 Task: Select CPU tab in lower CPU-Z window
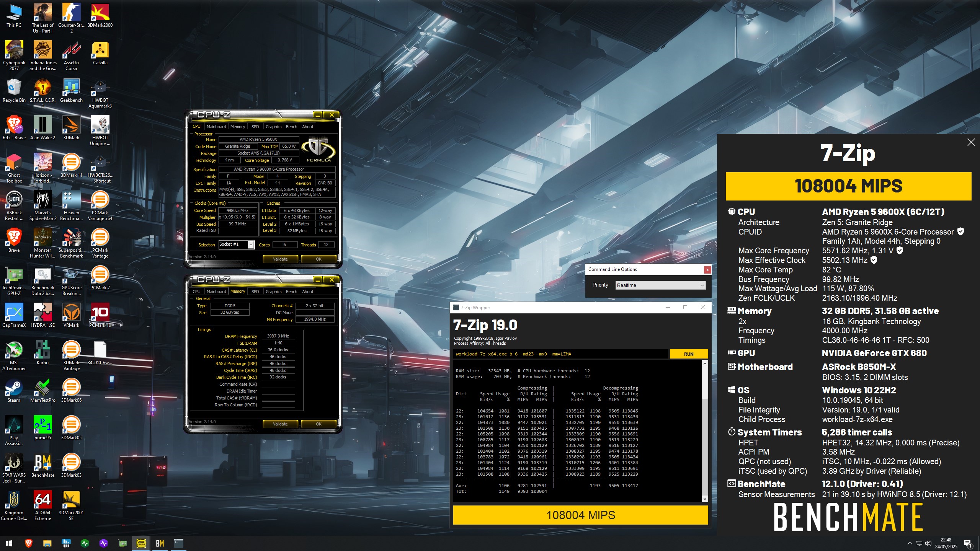(x=196, y=292)
